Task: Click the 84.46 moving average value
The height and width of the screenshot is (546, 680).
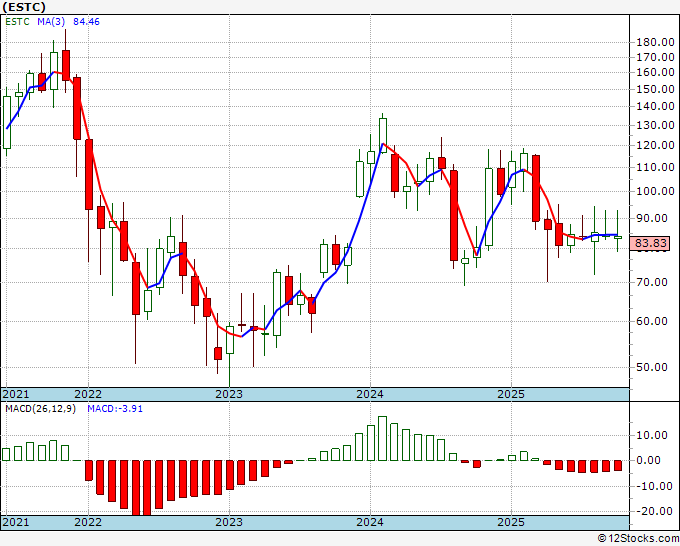Action: pyautogui.click(x=86, y=22)
